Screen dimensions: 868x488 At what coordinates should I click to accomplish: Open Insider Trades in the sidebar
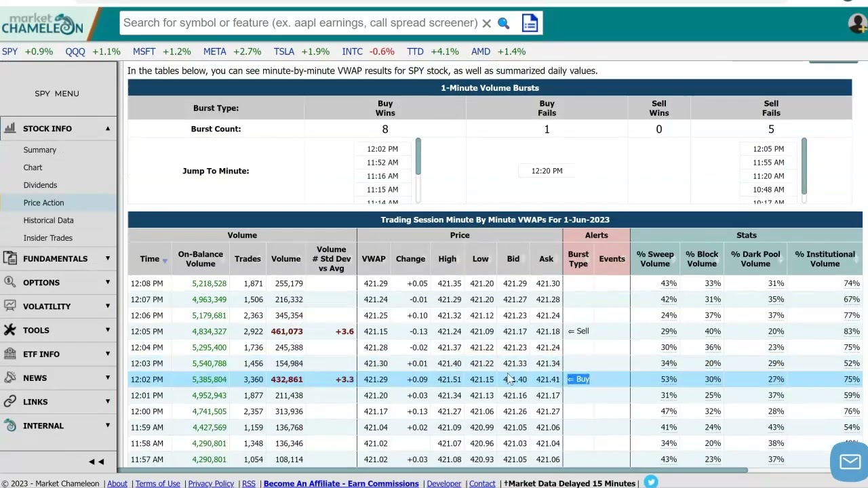(x=47, y=238)
